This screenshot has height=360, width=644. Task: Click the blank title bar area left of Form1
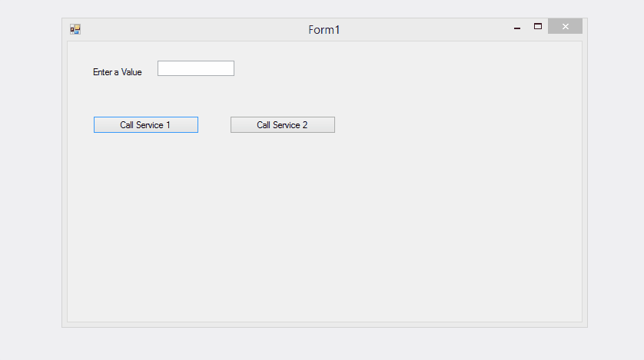[192, 30]
